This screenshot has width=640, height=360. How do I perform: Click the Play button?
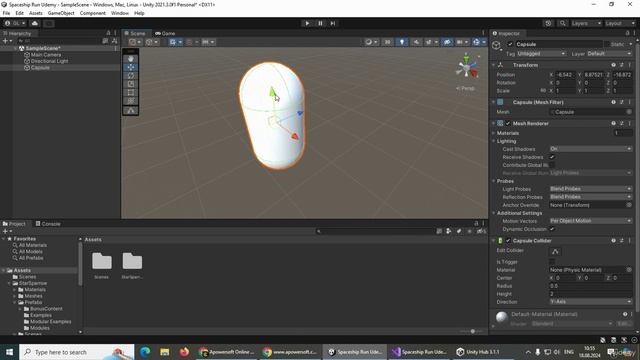(x=307, y=23)
